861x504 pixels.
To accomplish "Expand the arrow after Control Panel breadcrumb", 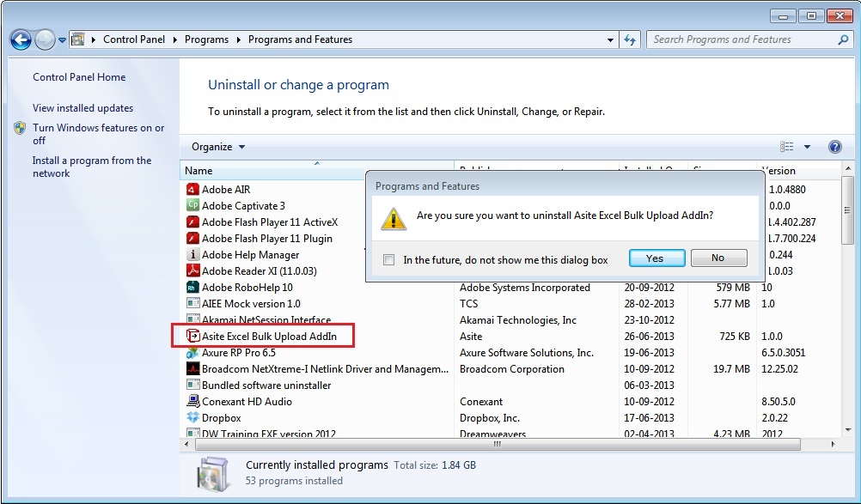I will 175,39.
